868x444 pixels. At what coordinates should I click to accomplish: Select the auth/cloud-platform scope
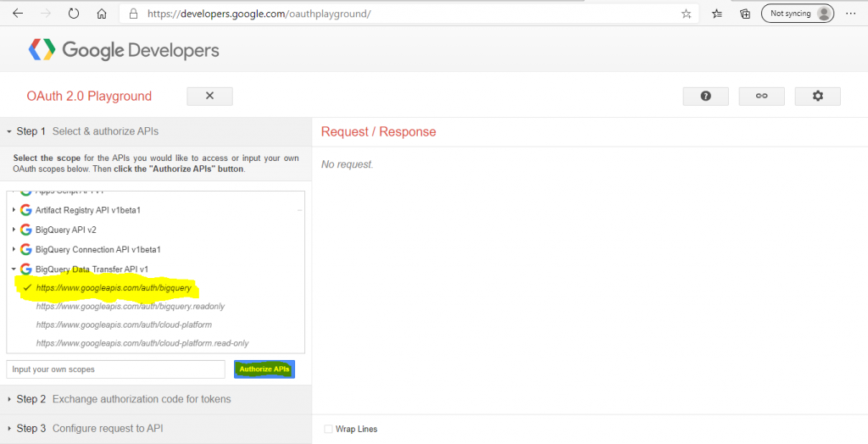(124, 325)
